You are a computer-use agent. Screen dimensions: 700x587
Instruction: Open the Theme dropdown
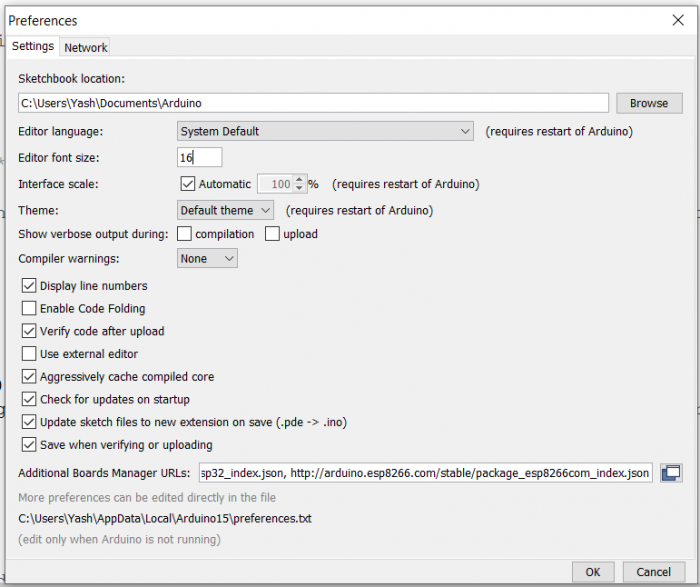(x=225, y=210)
